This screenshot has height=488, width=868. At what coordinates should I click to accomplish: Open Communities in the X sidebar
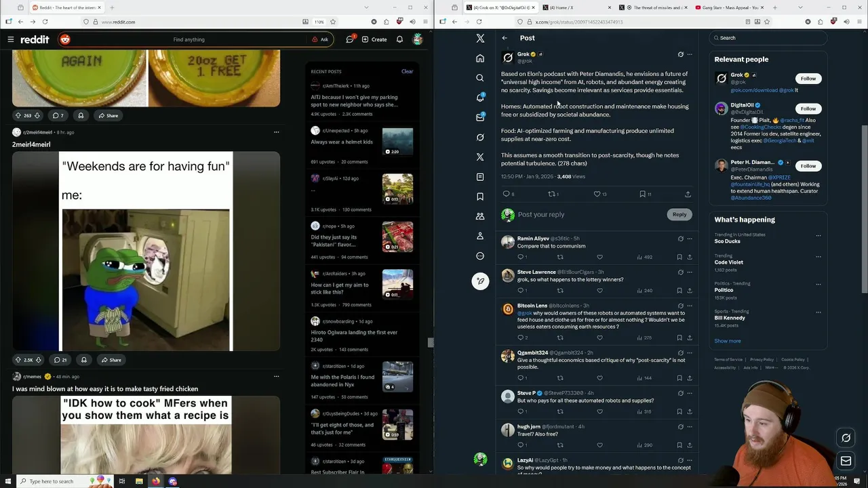[480, 216]
